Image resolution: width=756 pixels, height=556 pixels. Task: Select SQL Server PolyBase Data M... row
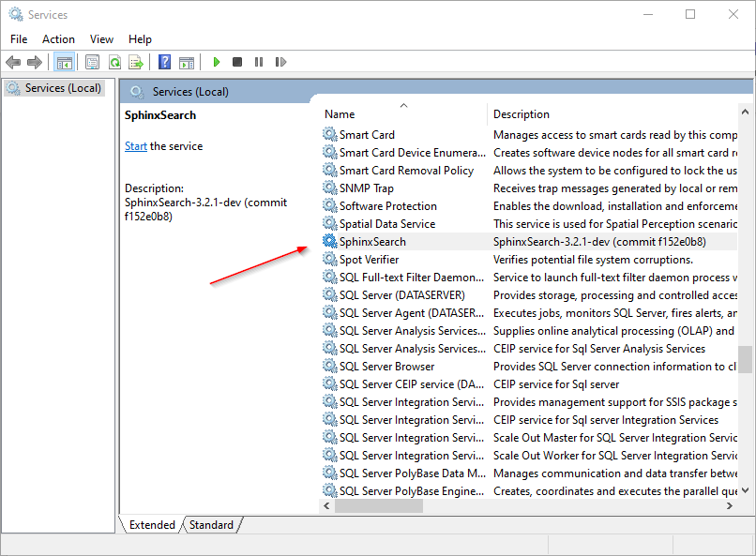coord(529,473)
